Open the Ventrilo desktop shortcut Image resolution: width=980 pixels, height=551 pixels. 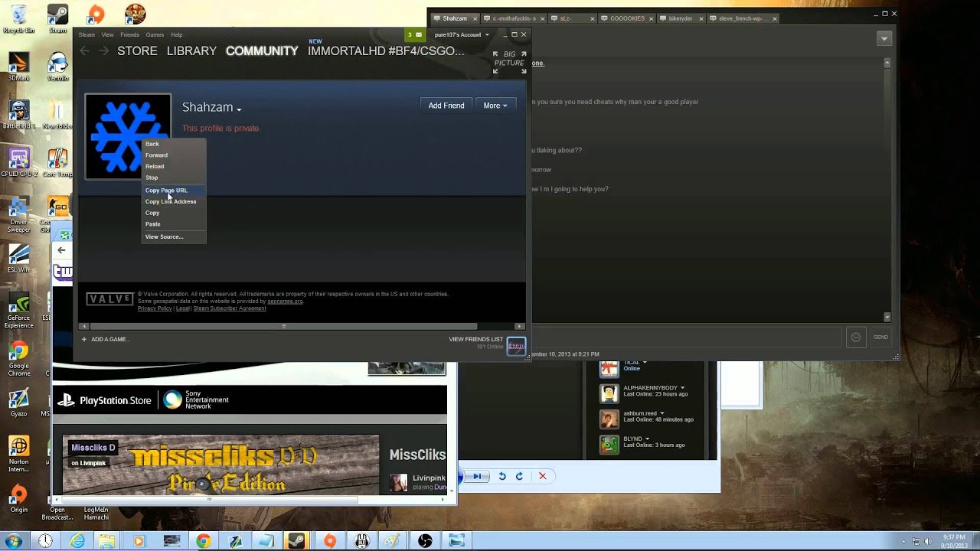point(57,66)
